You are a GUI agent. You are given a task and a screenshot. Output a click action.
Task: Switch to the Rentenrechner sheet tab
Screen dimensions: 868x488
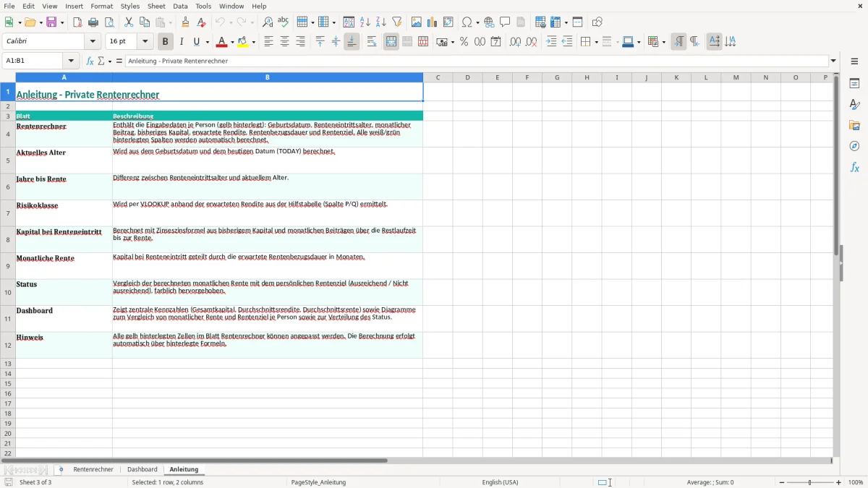(93, 470)
